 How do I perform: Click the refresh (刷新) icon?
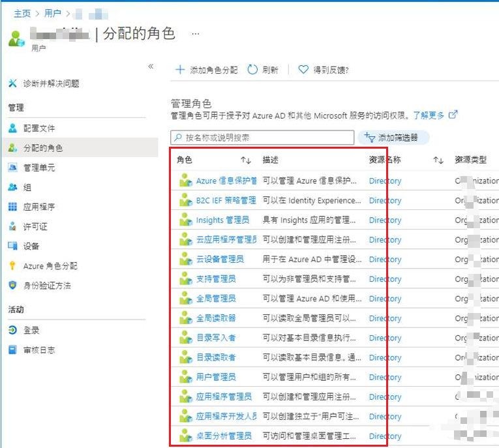[x=252, y=70]
